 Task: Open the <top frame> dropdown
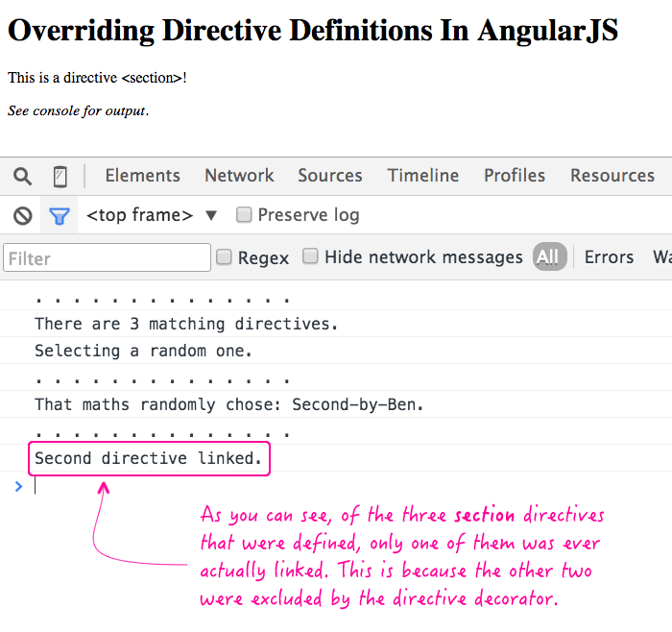(152, 215)
